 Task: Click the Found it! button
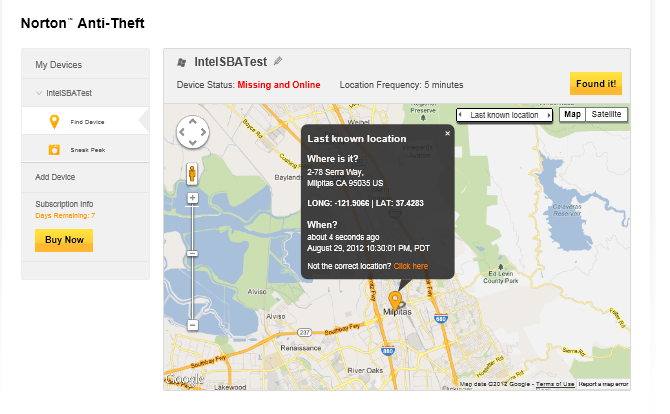[x=596, y=84]
